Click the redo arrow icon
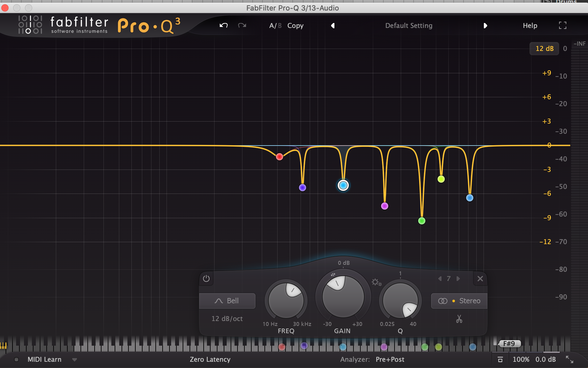The height and width of the screenshot is (368, 588). [242, 25]
